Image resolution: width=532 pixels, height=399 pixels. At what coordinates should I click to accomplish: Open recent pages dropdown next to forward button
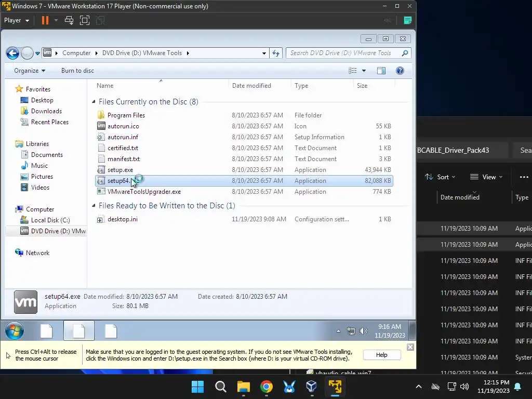(37, 54)
